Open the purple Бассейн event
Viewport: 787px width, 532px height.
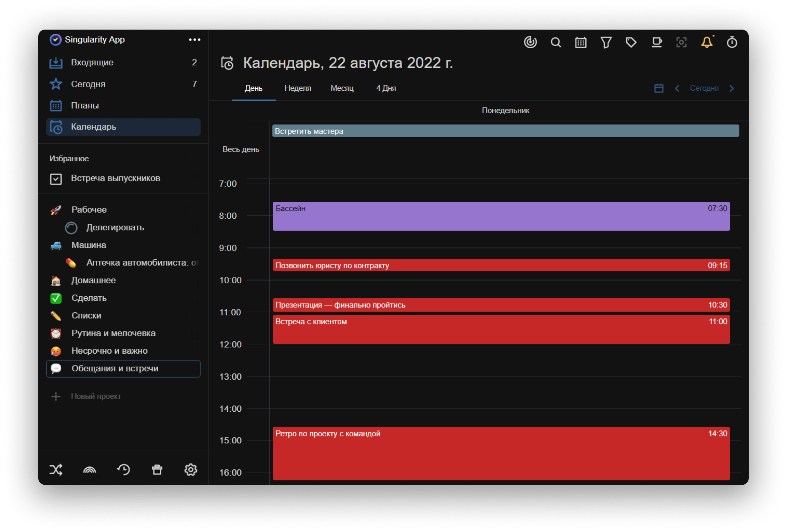coord(501,216)
